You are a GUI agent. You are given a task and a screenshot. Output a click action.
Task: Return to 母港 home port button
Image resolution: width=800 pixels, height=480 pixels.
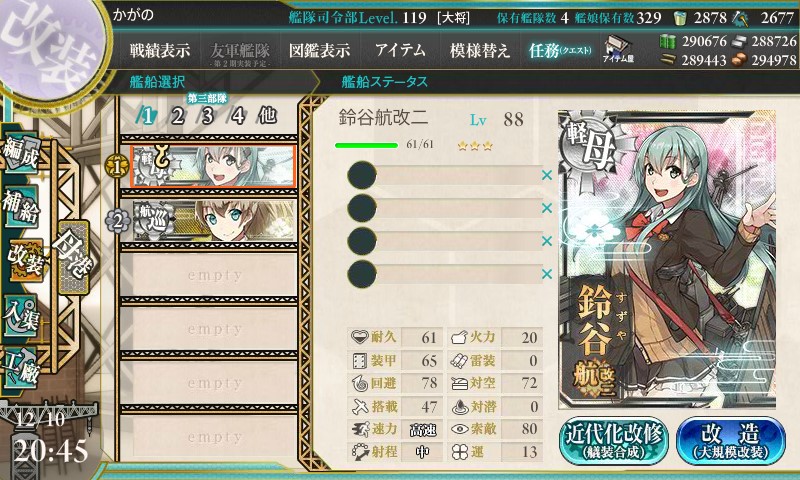(x=74, y=257)
